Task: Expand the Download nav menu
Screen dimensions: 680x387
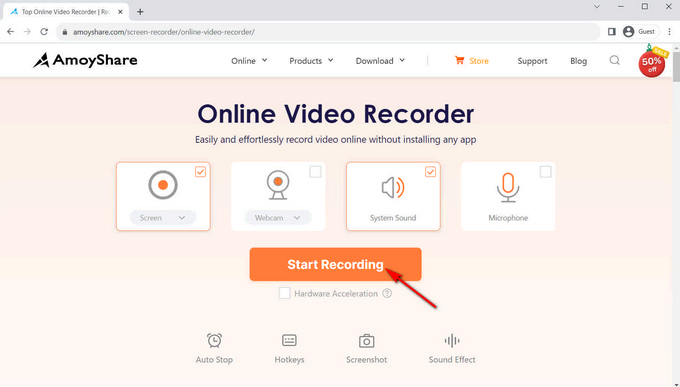Action: 380,61
